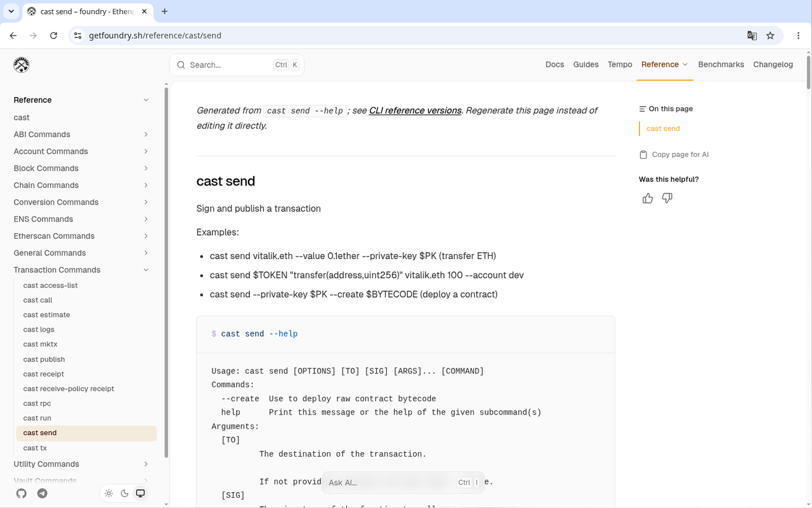Click the page vertical scrollbar
The image size is (812, 508).
point(808,73)
